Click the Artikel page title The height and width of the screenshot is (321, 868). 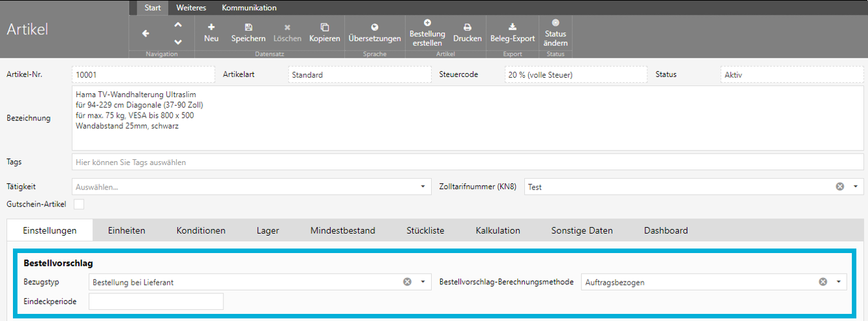pos(27,30)
